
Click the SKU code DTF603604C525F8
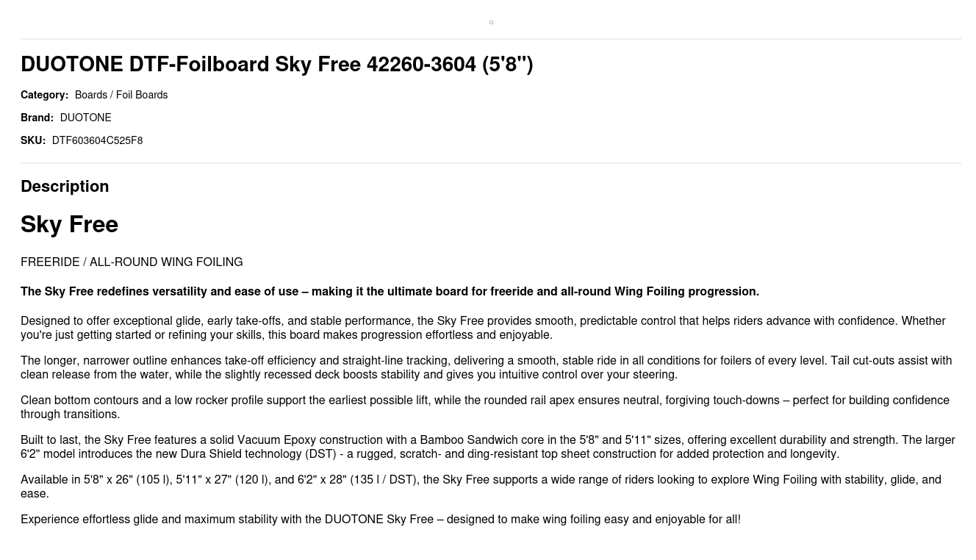pos(97,140)
